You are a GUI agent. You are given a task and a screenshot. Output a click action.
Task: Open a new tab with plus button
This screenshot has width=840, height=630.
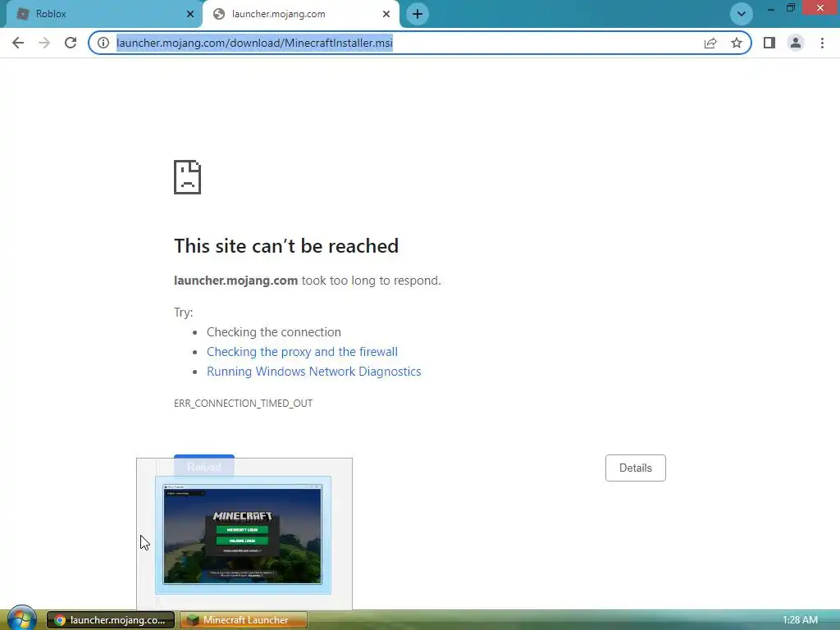point(418,14)
